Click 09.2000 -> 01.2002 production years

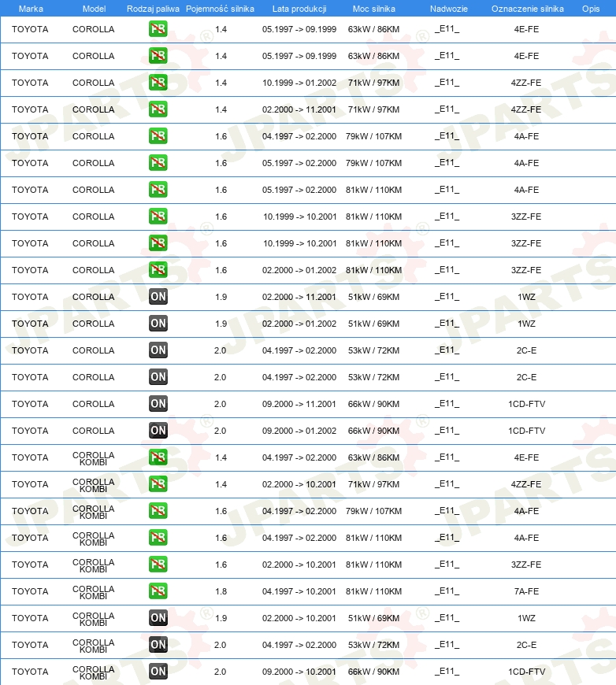pyautogui.click(x=299, y=431)
